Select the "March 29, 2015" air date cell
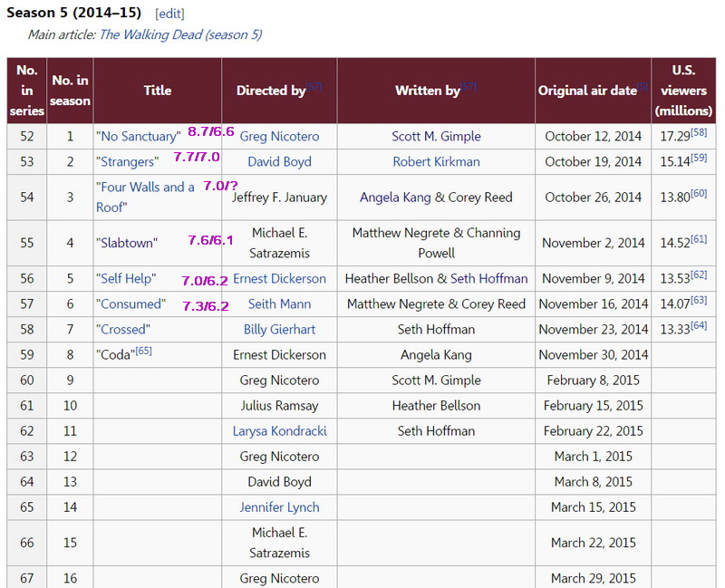The width and height of the screenshot is (725, 588). [594, 578]
